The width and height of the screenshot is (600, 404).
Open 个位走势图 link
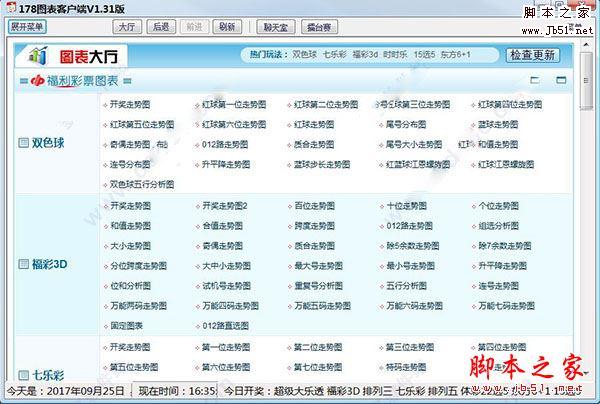point(498,206)
